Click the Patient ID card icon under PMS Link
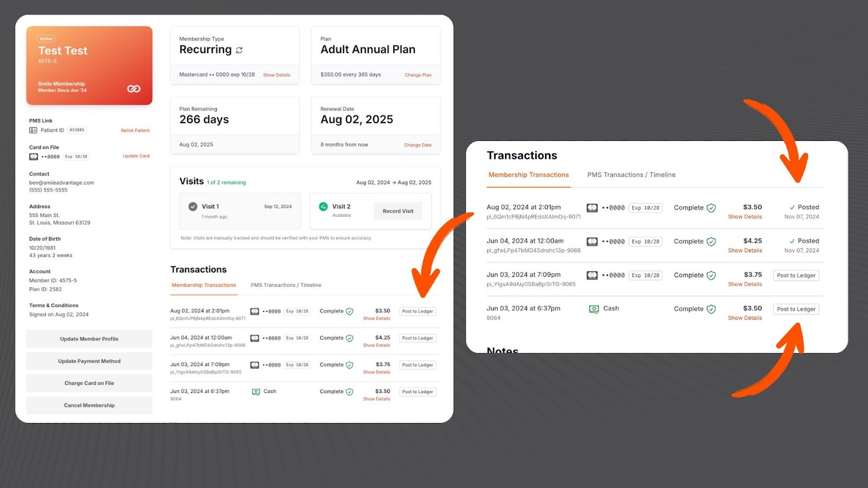This screenshot has width=868, height=488. click(33, 130)
